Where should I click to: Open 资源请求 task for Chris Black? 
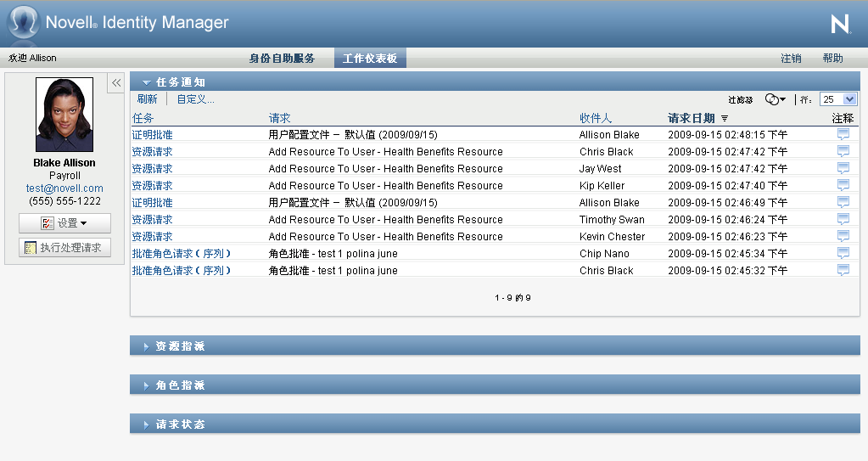click(x=152, y=151)
